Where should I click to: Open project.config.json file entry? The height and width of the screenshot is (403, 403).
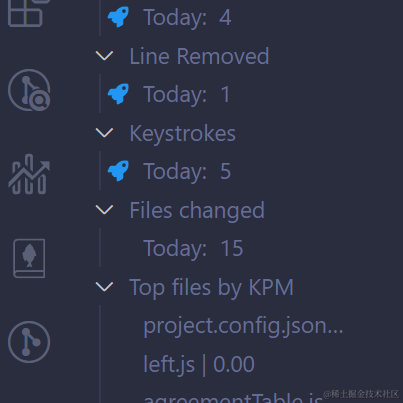[x=243, y=326]
